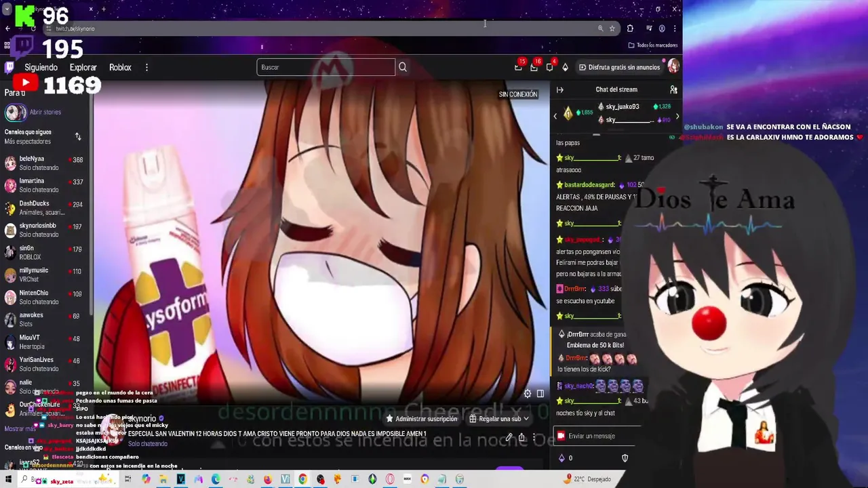Open the Opera icon in the taskbar
Image resolution: width=868 pixels, height=488 pixels.
point(390,479)
